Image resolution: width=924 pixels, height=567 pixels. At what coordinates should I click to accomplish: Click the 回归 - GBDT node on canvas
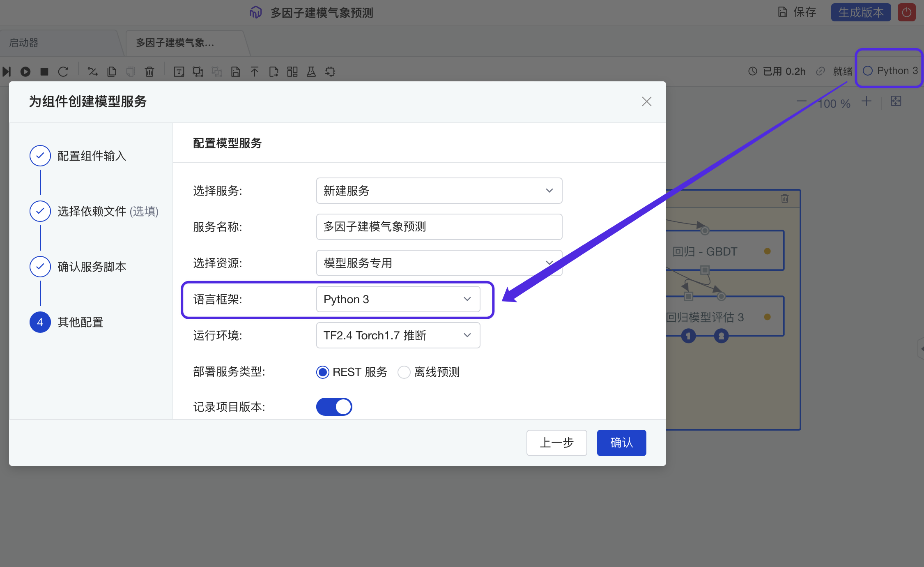pyautogui.click(x=725, y=251)
